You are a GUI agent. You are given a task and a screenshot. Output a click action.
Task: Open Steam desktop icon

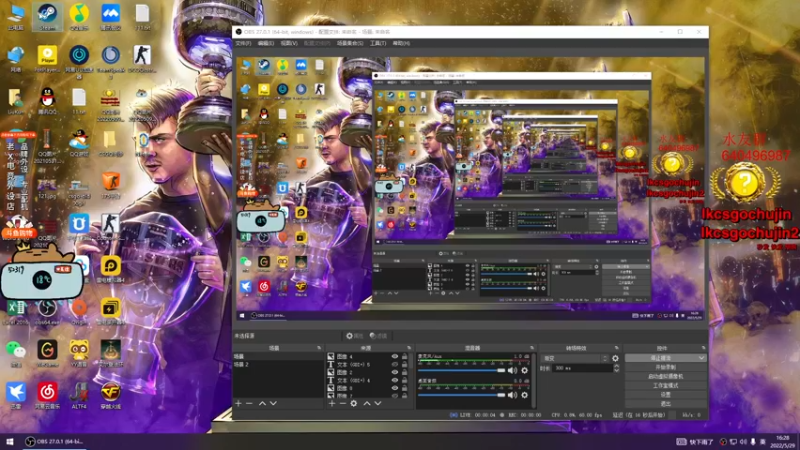[x=47, y=17]
